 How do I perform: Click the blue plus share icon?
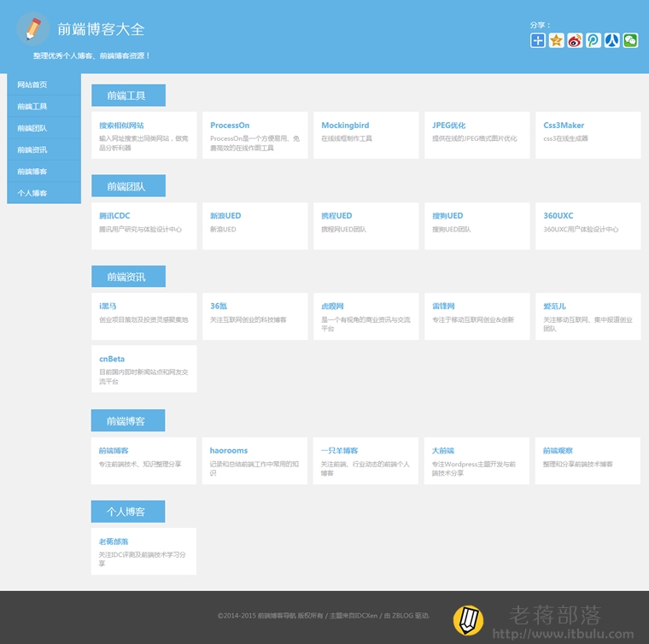(x=538, y=40)
